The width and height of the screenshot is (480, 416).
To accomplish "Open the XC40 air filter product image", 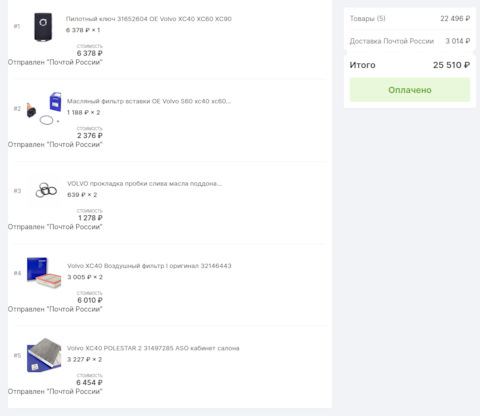I will point(44,272).
